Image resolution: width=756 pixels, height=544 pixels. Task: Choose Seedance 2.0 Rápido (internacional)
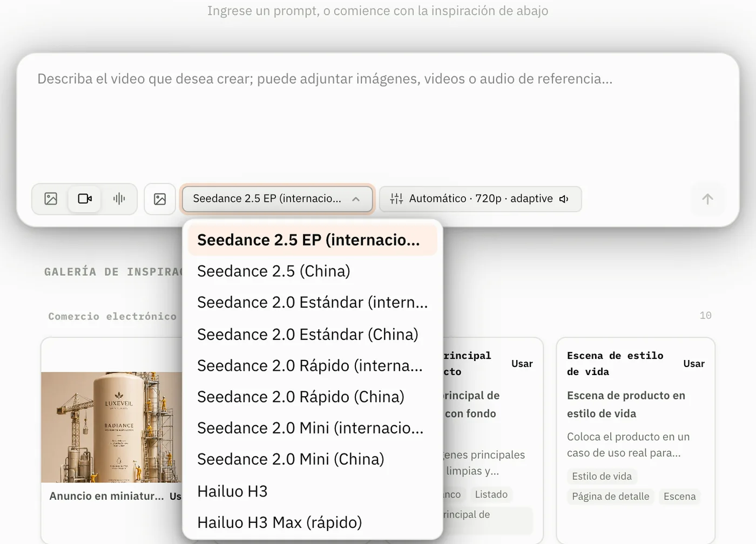(312, 366)
